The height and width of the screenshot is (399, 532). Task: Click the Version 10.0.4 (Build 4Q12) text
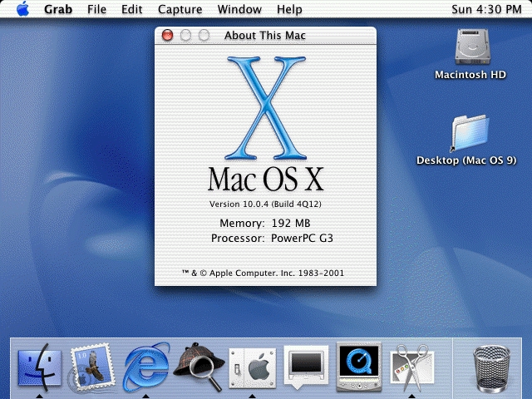click(x=265, y=204)
